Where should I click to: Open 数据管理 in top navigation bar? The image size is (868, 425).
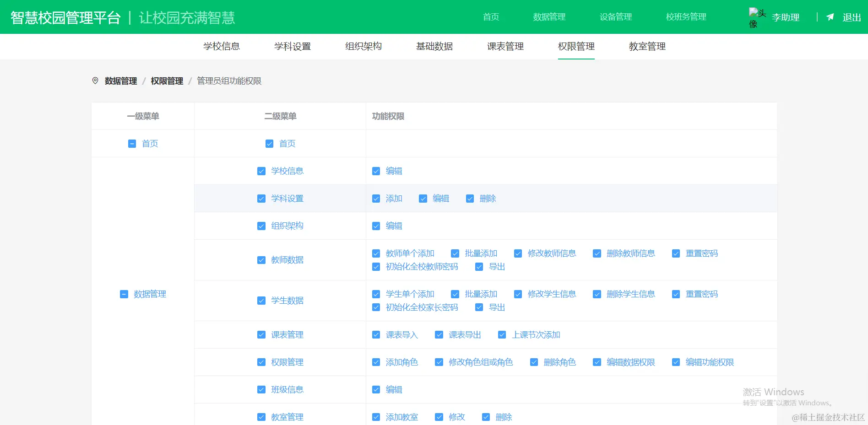(549, 17)
